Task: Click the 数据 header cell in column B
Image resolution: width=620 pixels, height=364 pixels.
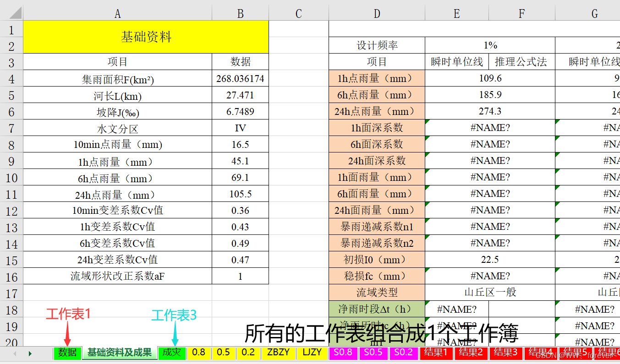Action: point(240,62)
